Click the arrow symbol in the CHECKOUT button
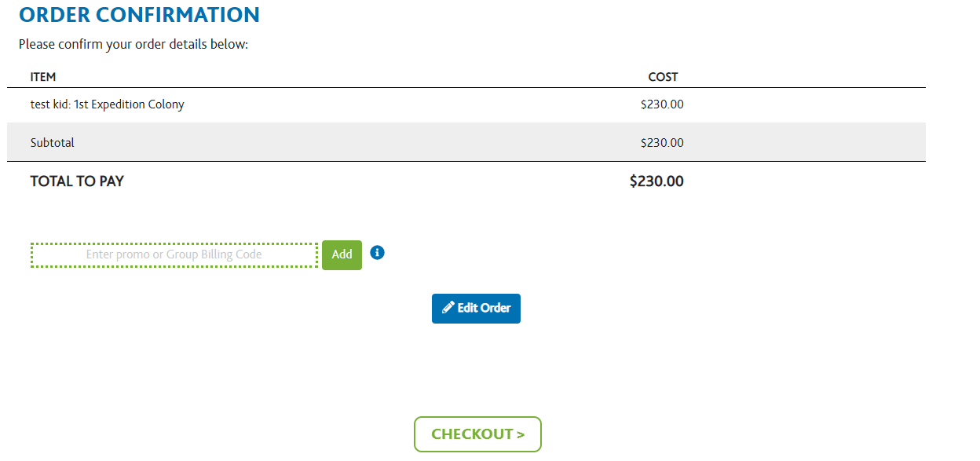 pyautogui.click(x=520, y=434)
